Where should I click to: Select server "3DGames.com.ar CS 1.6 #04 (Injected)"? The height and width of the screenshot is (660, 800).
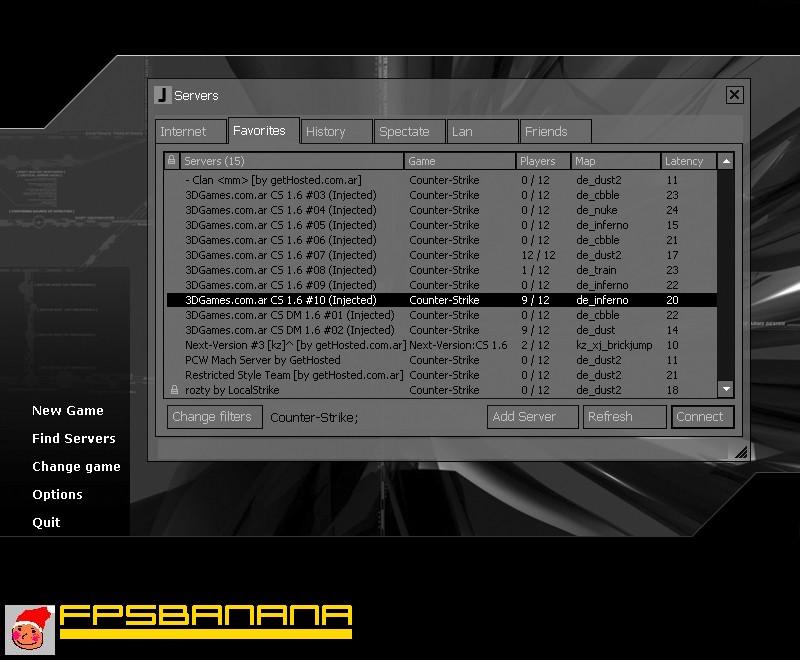tap(442, 210)
